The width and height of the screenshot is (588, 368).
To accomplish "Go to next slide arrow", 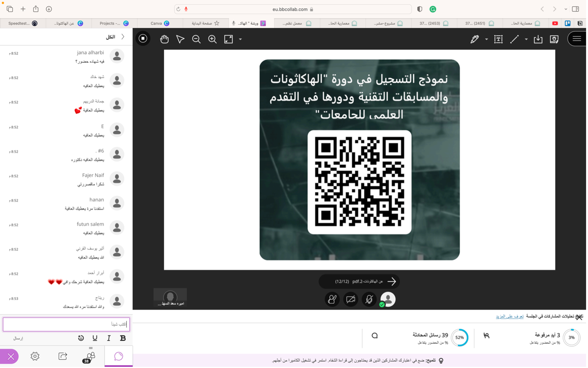I will pos(392,281).
